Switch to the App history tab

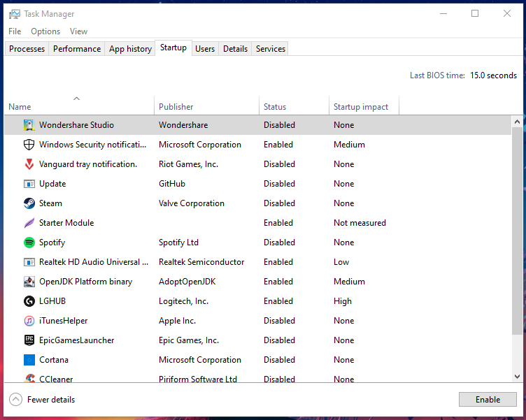pyautogui.click(x=130, y=49)
